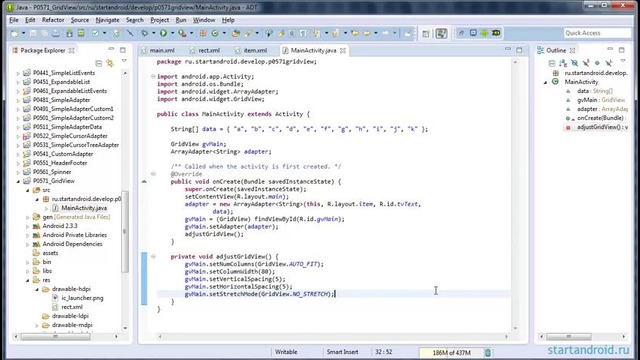
Task: Collapse All in Package Explorer
Action: pyautogui.click(x=98, y=63)
